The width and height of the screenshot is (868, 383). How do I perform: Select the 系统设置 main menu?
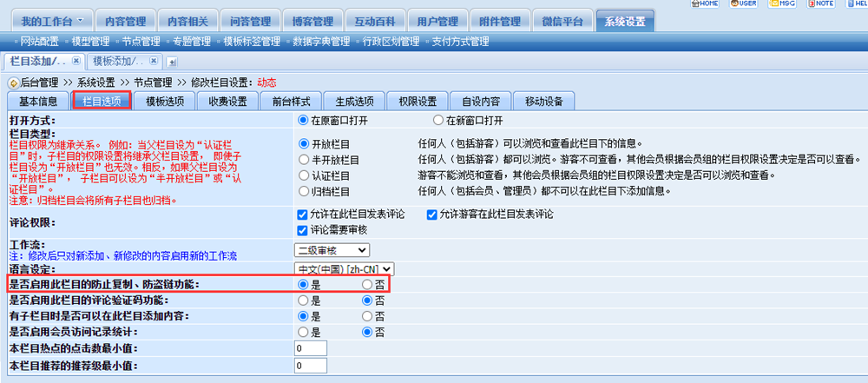625,22
